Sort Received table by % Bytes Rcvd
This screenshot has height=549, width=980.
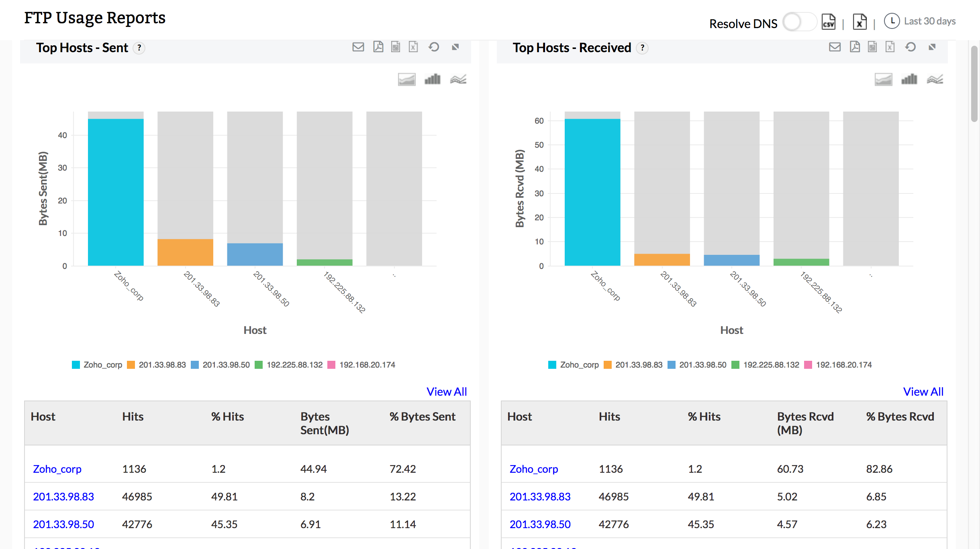pos(900,417)
